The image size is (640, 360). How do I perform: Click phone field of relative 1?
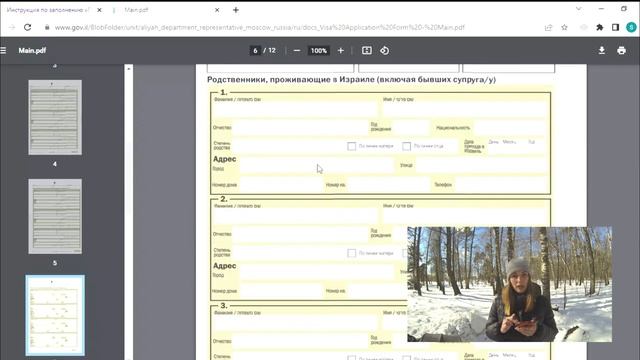tap(501, 184)
